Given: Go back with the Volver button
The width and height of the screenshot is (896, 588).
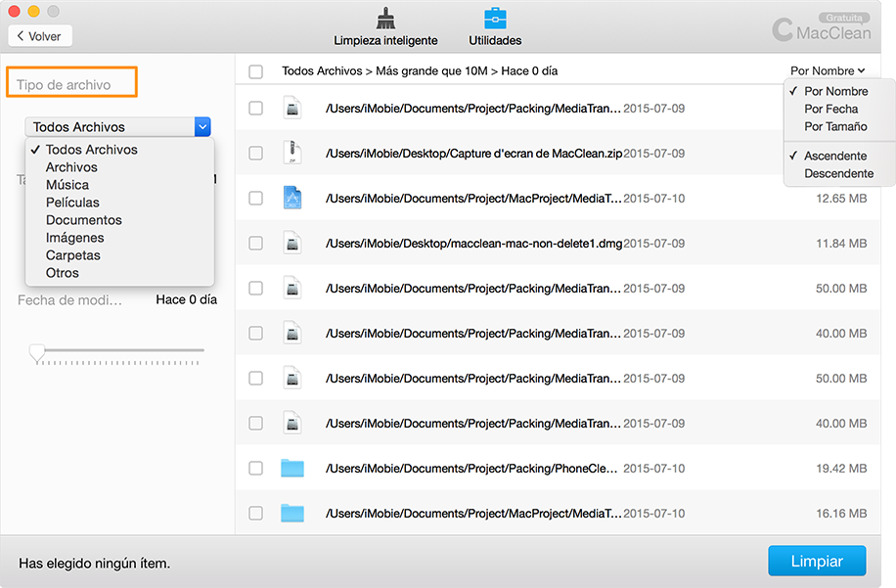Looking at the screenshot, I should point(40,36).
